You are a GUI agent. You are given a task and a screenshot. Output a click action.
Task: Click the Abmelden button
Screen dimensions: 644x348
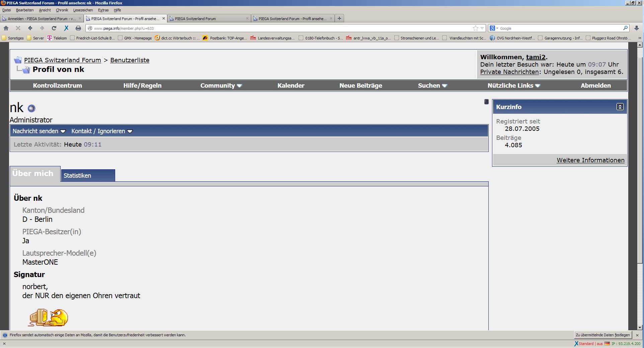tap(595, 86)
